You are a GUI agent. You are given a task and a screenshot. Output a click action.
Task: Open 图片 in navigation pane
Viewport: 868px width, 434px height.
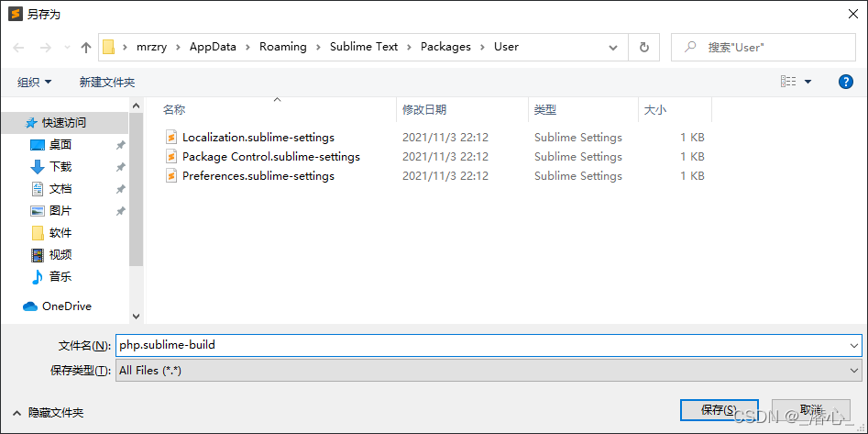click(x=60, y=211)
